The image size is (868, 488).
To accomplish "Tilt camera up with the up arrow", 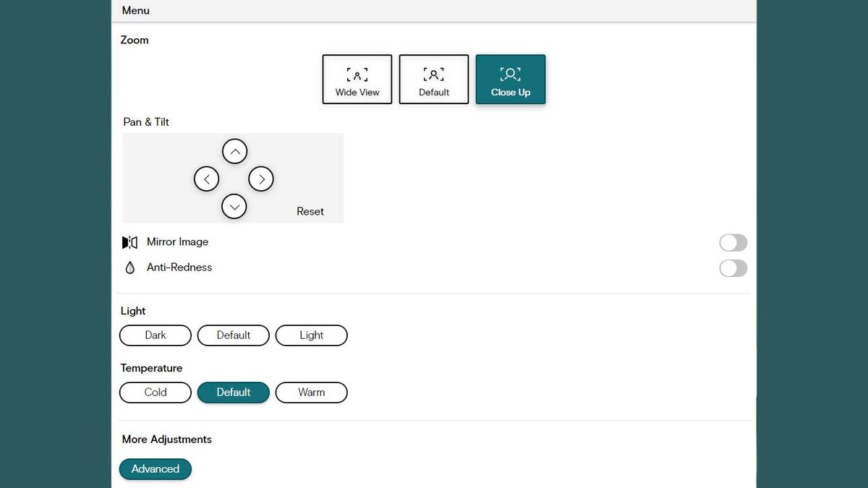I will (234, 152).
